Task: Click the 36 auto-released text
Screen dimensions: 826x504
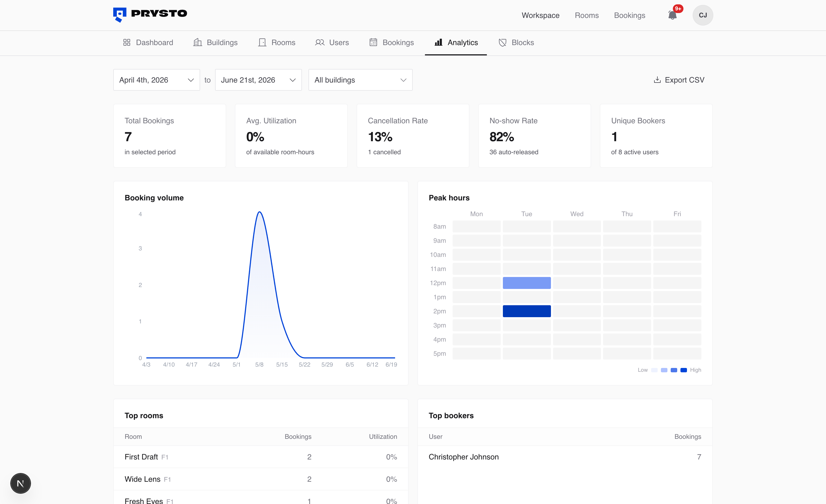Action: 513,152
